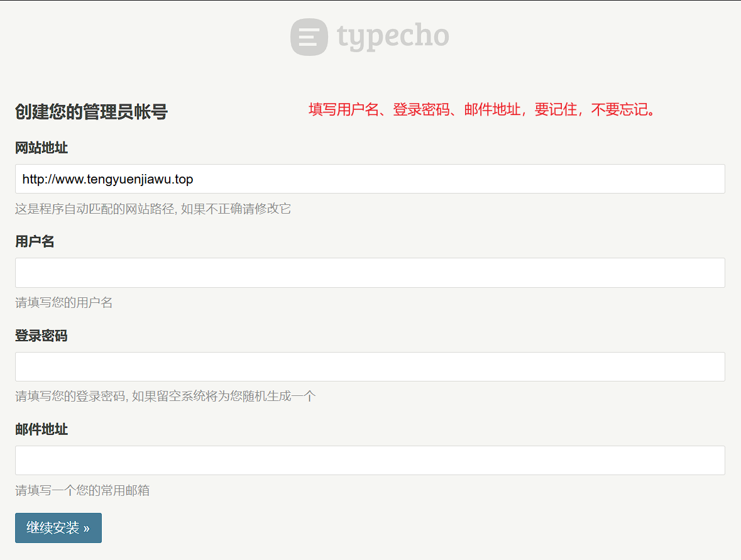Click the password random-generation hint text
741x560 pixels.
[165, 397]
